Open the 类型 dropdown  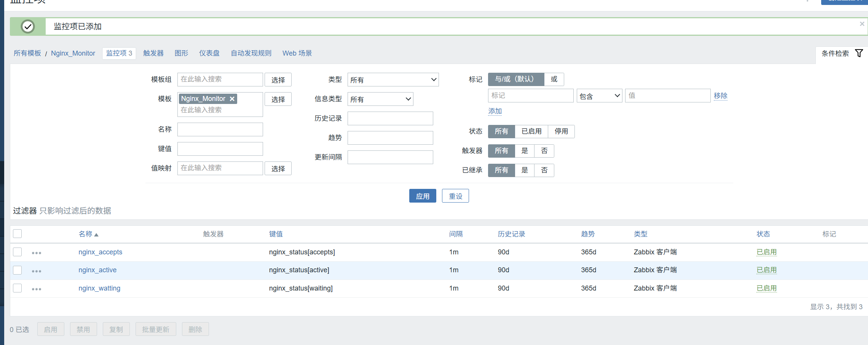[393, 80]
